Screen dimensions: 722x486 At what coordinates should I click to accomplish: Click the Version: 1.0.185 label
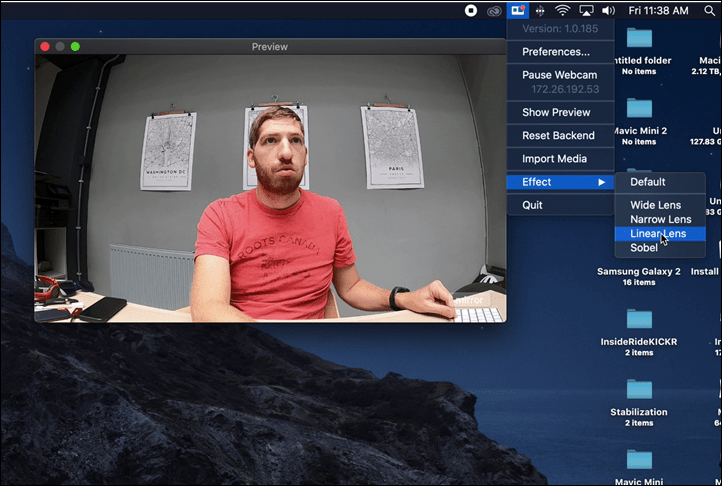click(560, 29)
